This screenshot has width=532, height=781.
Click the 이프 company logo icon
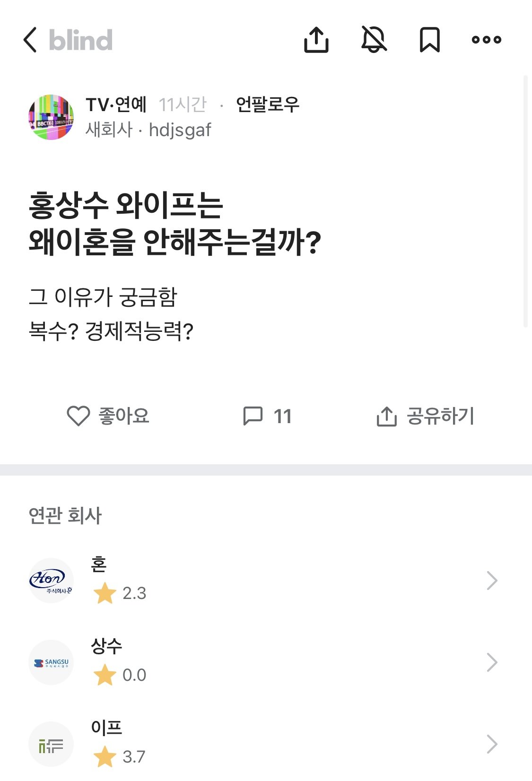pos(51,744)
